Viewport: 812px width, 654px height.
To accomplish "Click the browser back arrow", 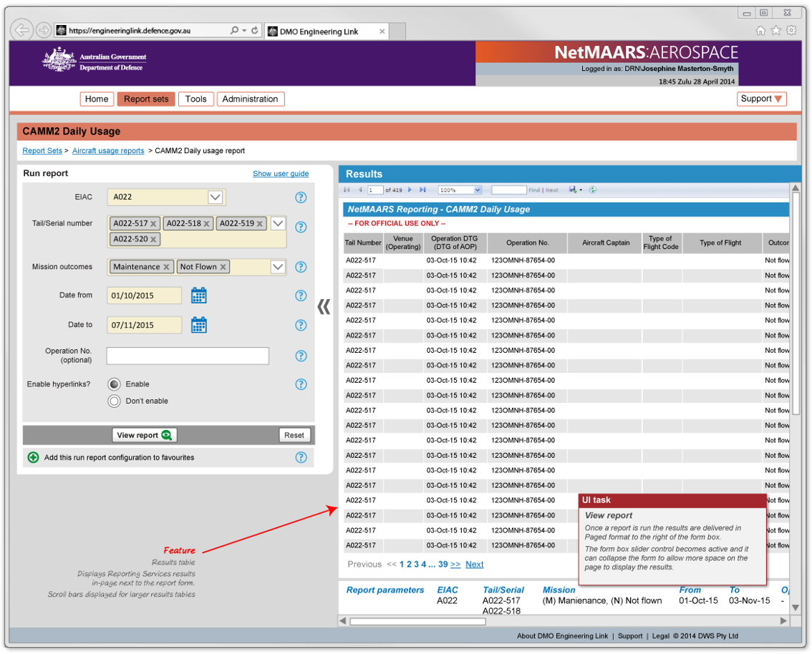I will 21,30.
